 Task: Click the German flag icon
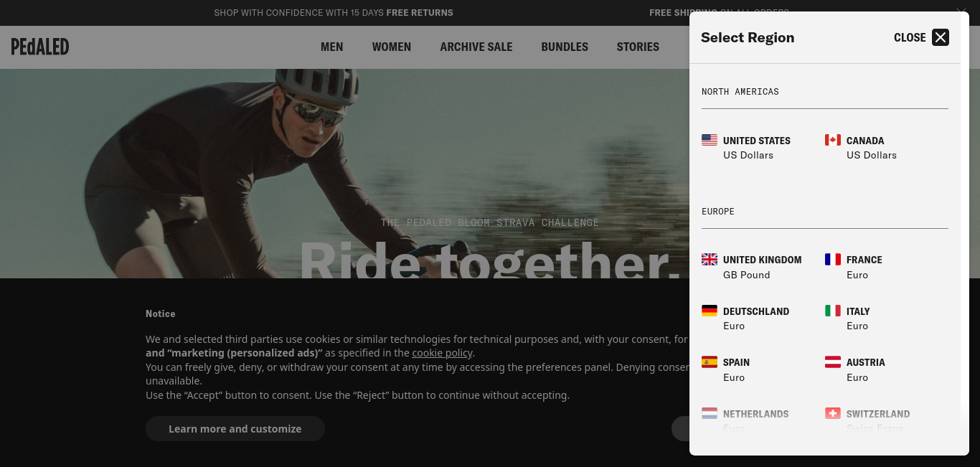709,311
